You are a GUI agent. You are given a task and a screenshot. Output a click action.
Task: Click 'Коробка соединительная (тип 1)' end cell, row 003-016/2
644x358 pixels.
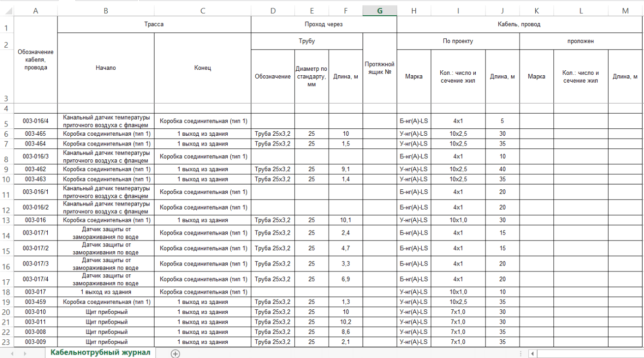(x=203, y=207)
